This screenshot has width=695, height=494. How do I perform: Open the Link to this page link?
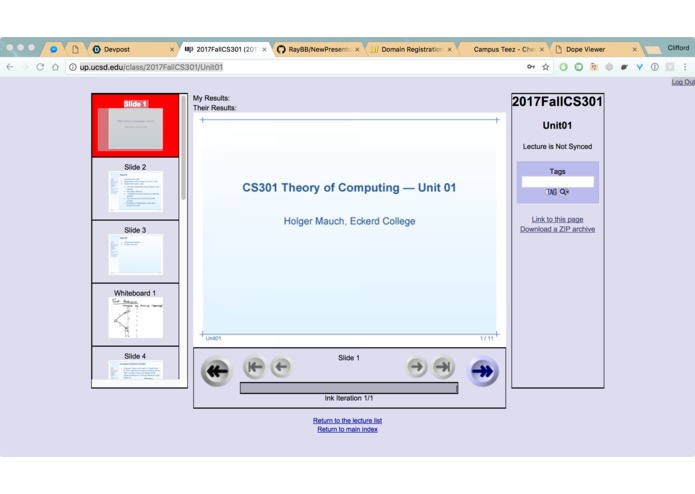[557, 219]
